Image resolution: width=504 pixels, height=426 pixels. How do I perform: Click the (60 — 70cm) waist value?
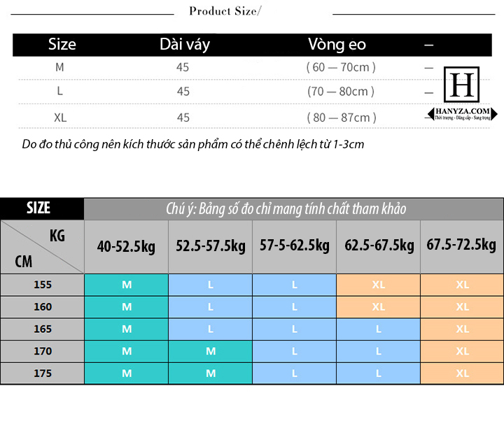click(x=341, y=67)
